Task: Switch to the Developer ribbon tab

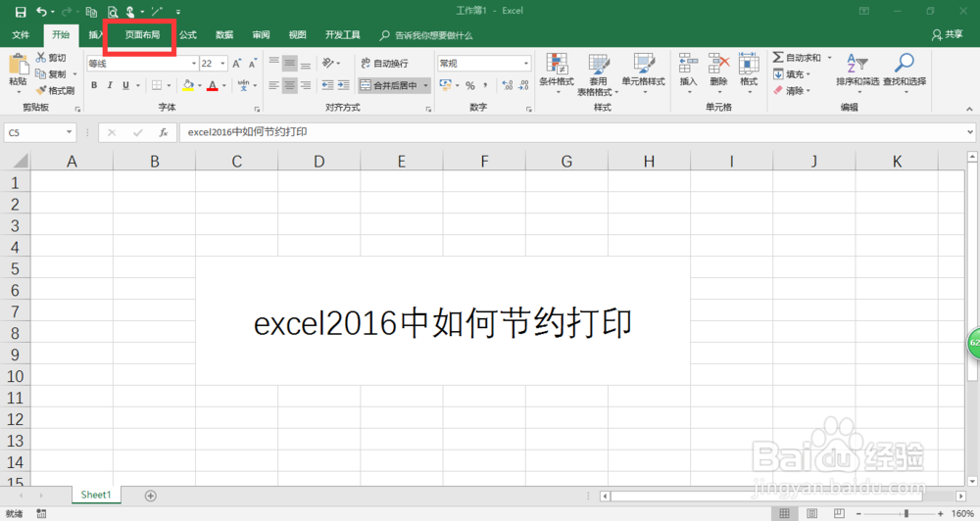Action: 342,35
